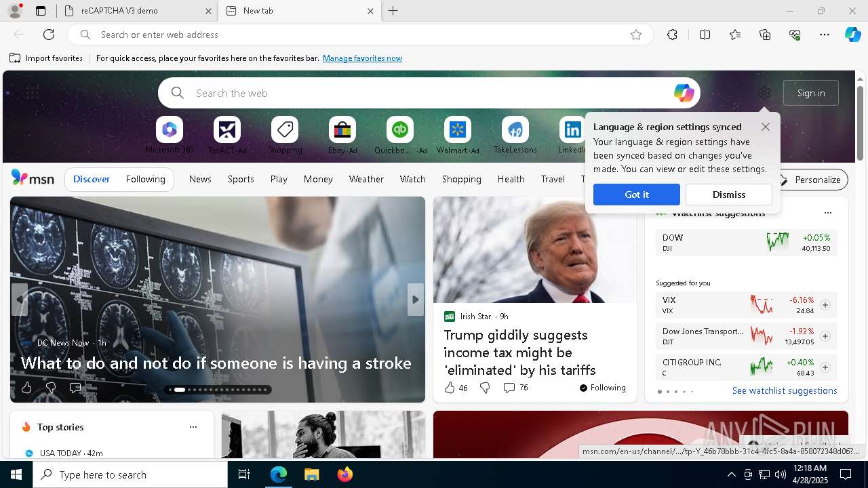This screenshot has height=488, width=868.
Task: Like the Trump tariffs article
Action: (x=456, y=388)
